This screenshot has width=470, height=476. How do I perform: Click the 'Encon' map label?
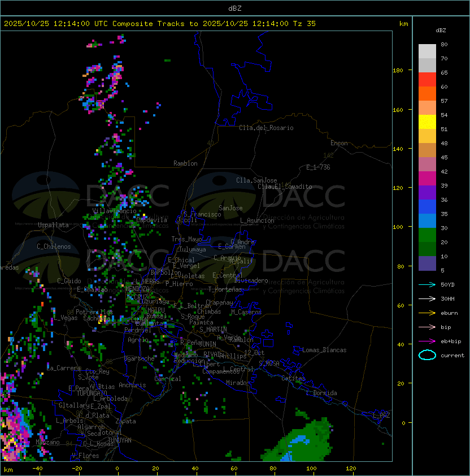(x=339, y=143)
